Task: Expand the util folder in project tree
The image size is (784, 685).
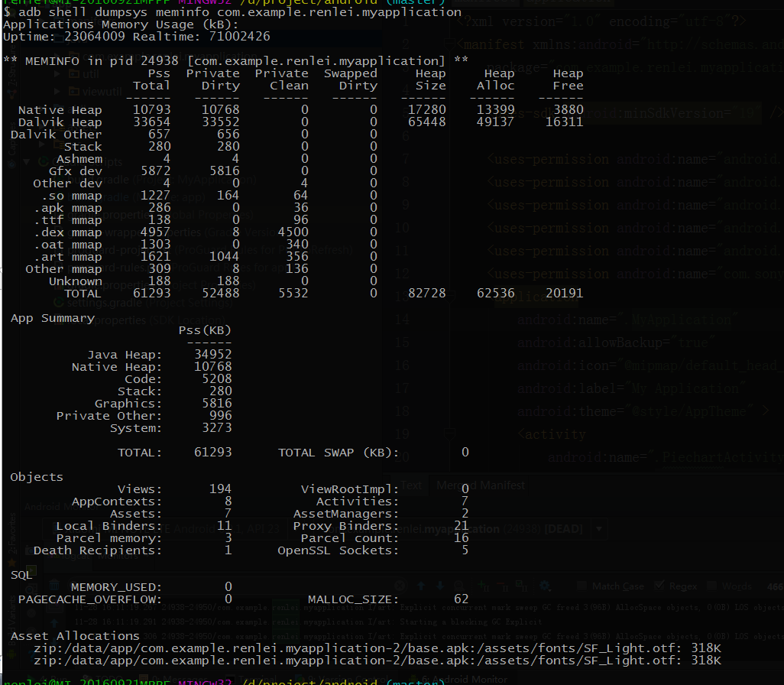Action: tap(57, 74)
